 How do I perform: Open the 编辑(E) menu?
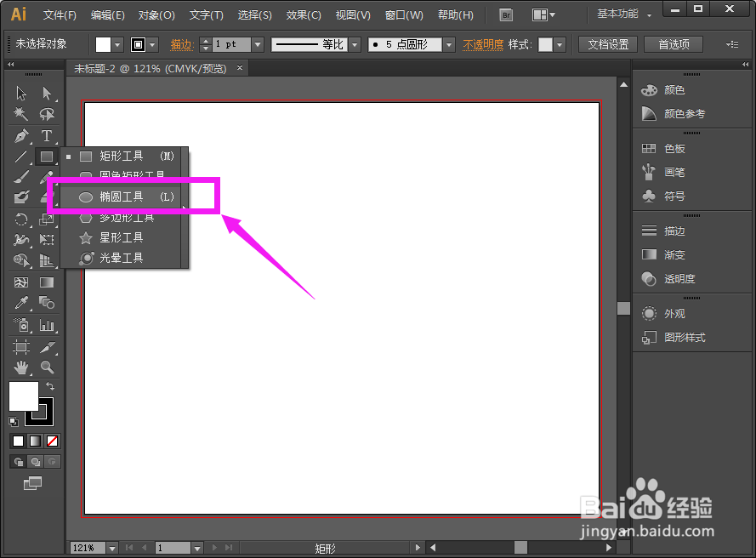pos(107,15)
